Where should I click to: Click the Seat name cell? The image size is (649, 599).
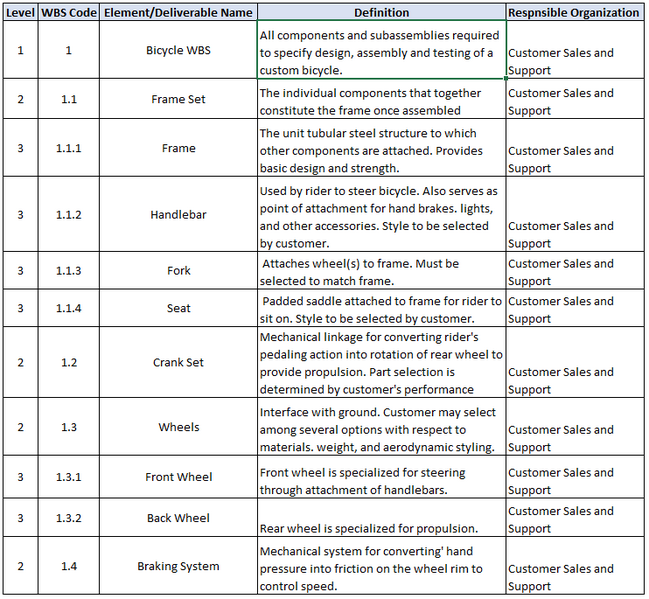178,308
